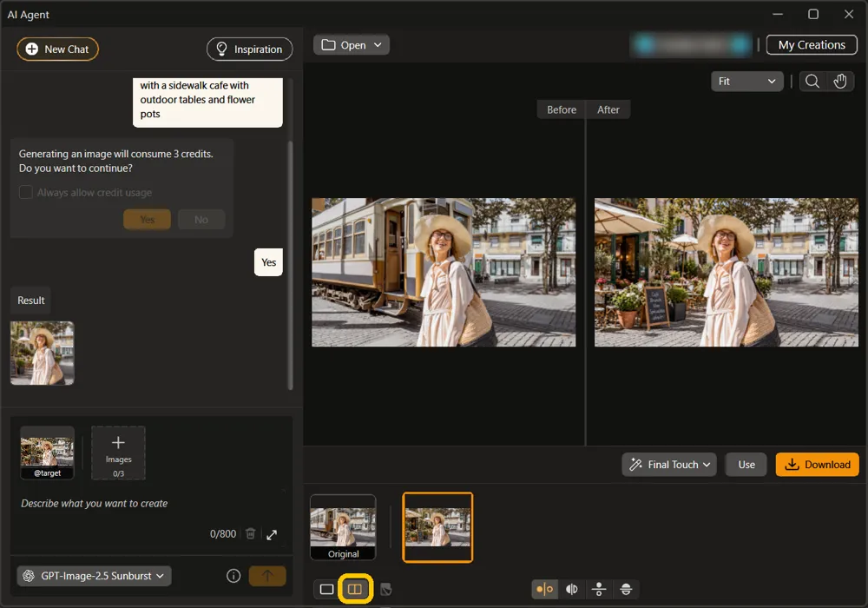Image resolution: width=868 pixels, height=608 pixels.
Task: Choose vertical split slider comparison layout
Action: click(572, 589)
